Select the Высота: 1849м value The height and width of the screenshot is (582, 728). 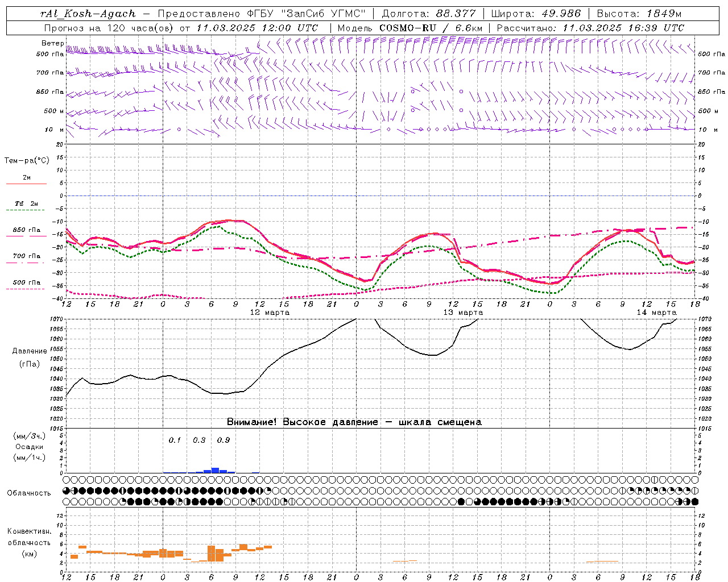coord(639,14)
